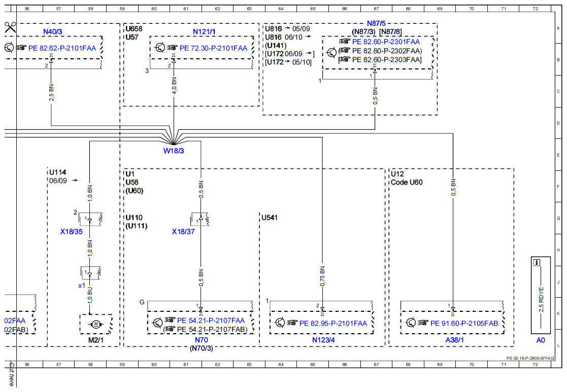The width and height of the screenshot is (567, 392).
Task: Click the U114 code label
Action: tap(58, 172)
